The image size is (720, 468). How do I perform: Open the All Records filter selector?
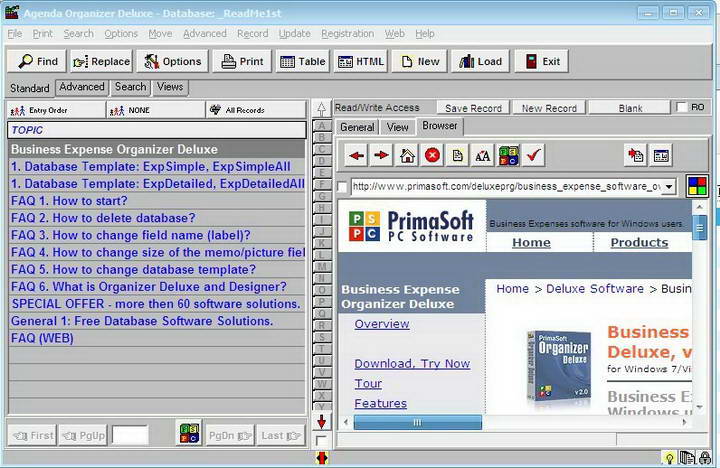coord(256,110)
